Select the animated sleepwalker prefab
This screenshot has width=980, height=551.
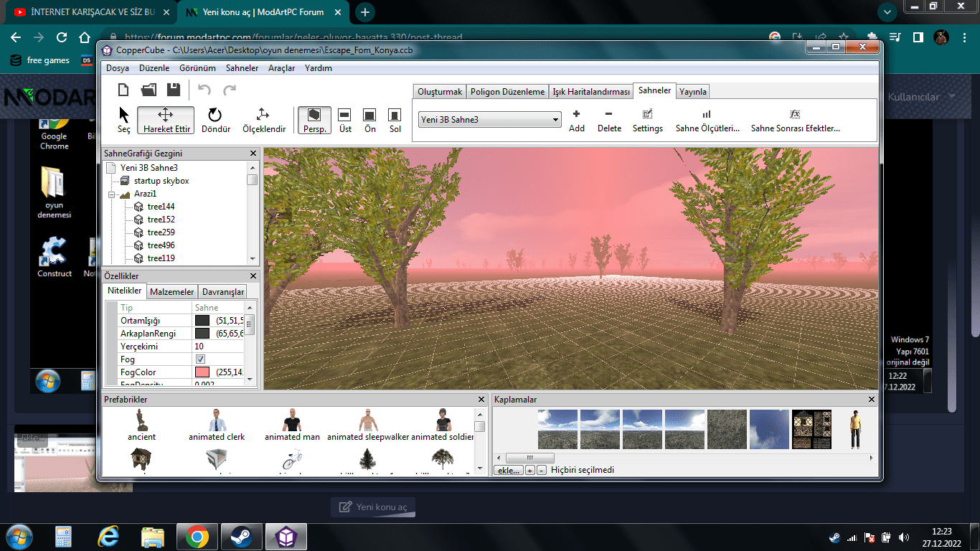click(367, 425)
